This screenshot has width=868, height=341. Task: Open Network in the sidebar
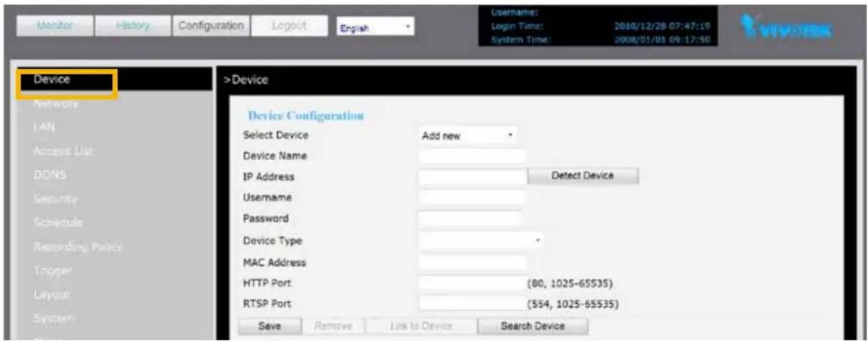point(56,103)
